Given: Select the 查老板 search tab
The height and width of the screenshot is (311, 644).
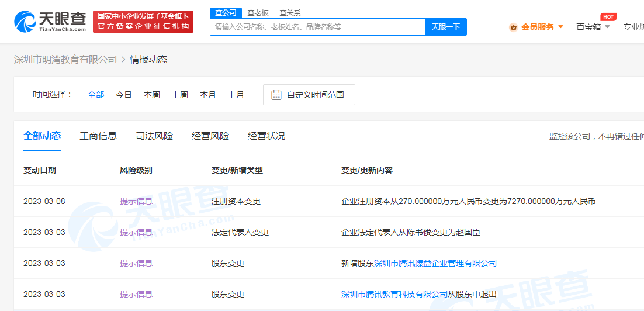Looking at the screenshot, I should tap(258, 12).
